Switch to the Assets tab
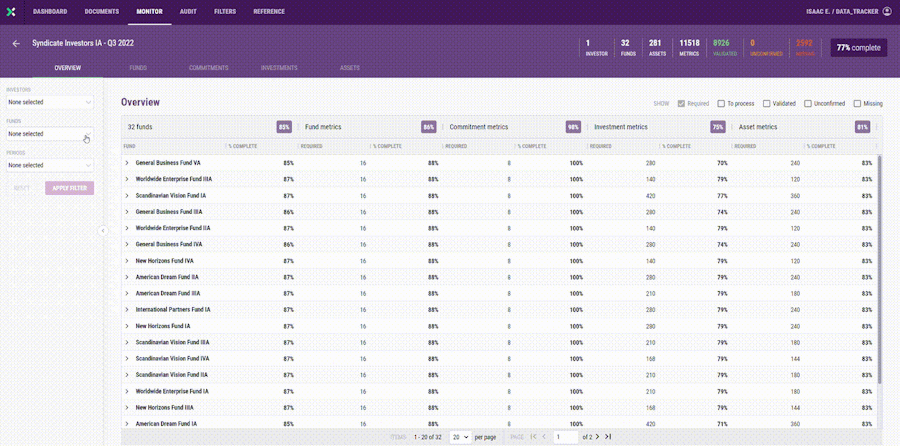The width and height of the screenshot is (900, 446). (350, 68)
